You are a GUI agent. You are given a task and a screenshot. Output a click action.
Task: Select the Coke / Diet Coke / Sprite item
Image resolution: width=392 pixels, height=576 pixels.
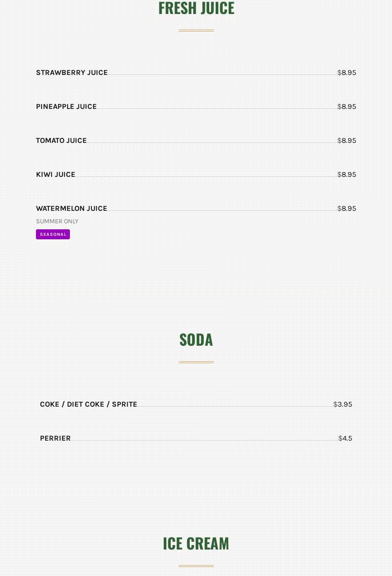click(88, 404)
